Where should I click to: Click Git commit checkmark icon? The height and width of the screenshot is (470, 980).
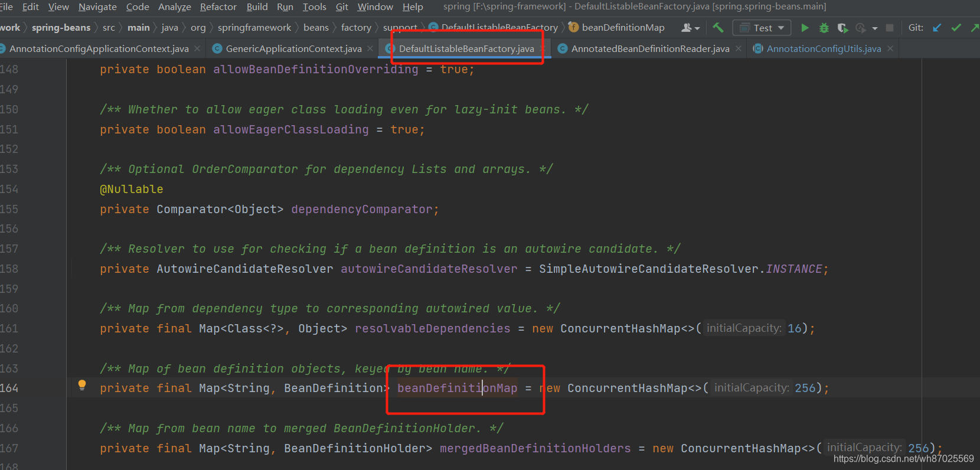[956, 28]
